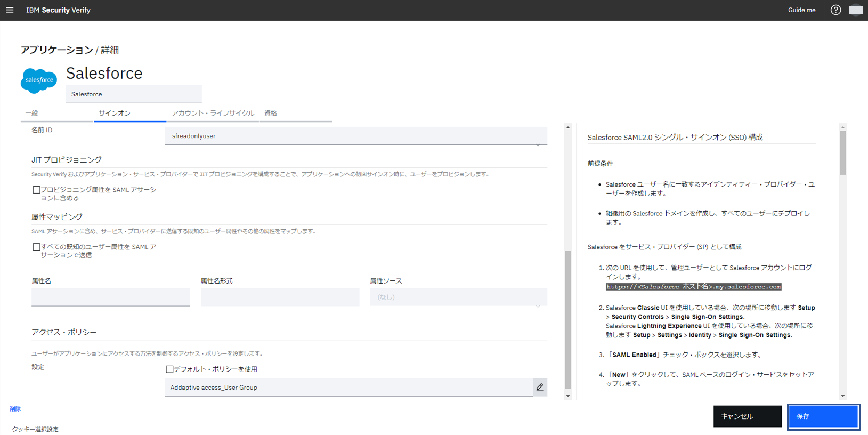Click the Salesforce SAML2.0 シングル・サインオン heading

tap(675, 138)
